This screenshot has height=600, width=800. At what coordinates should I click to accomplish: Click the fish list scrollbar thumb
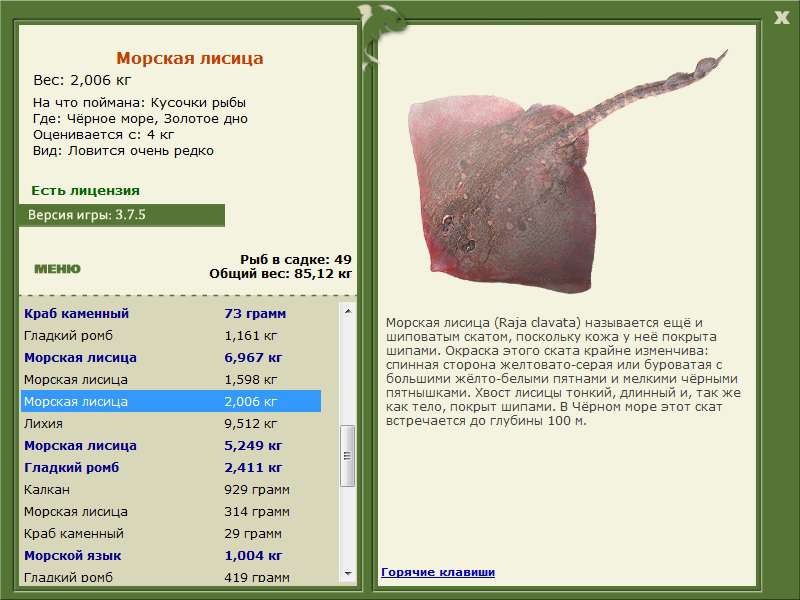coord(347,456)
